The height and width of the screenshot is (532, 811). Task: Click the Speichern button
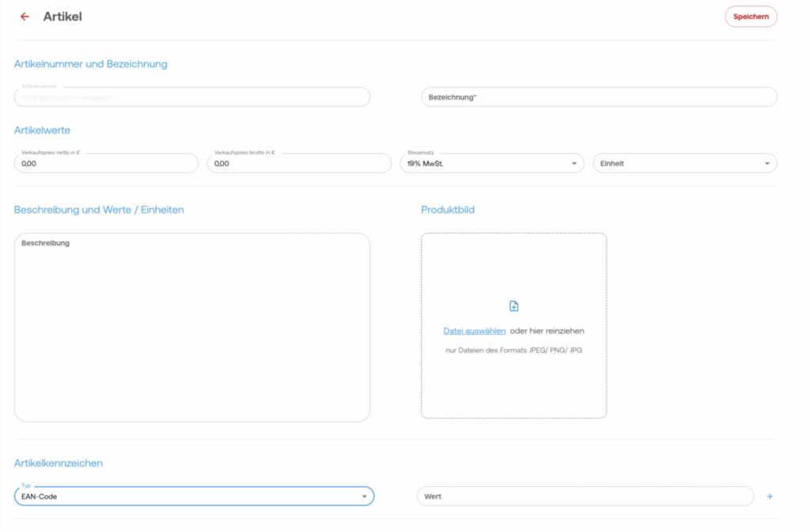click(750, 17)
